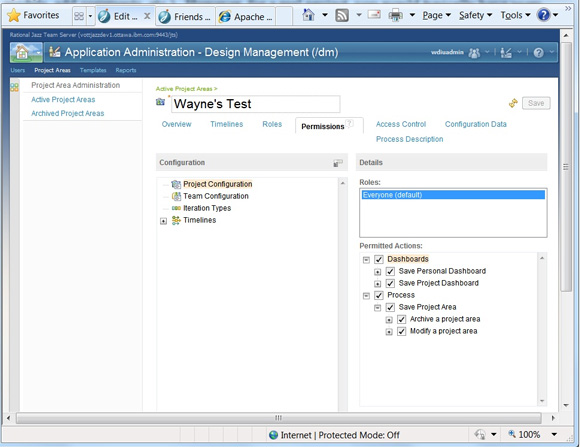The image size is (580, 447).
Task: Click the Jazz home menu icon
Action: [x=26, y=53]
